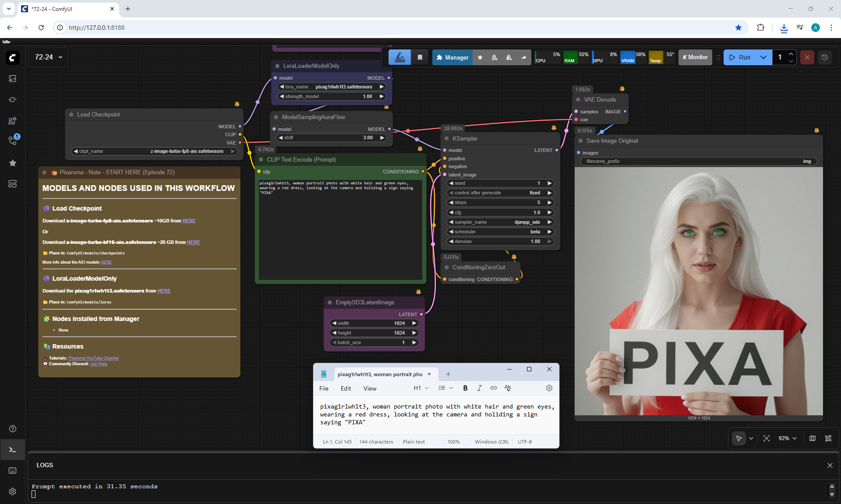This screenshot has height=504, width=841.
Task: Click the bookmark icon in toolbar
Action: (x=420, y=57)
